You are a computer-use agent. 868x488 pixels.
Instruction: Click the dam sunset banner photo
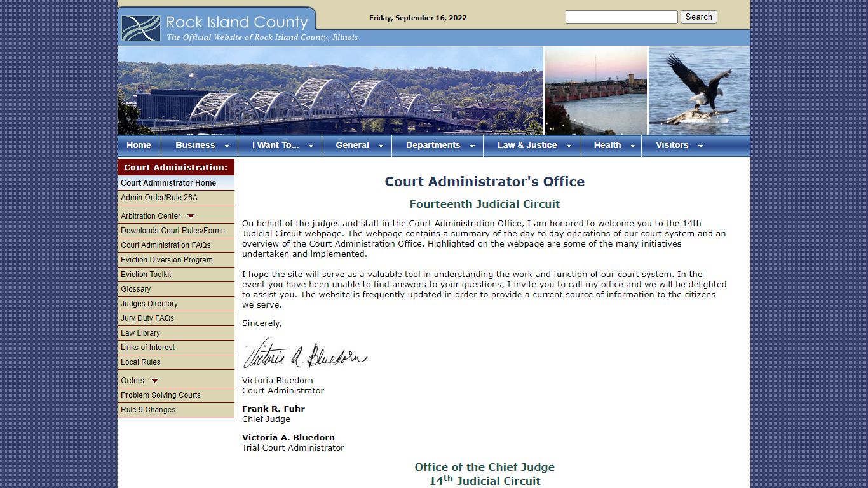click(596, 90)
